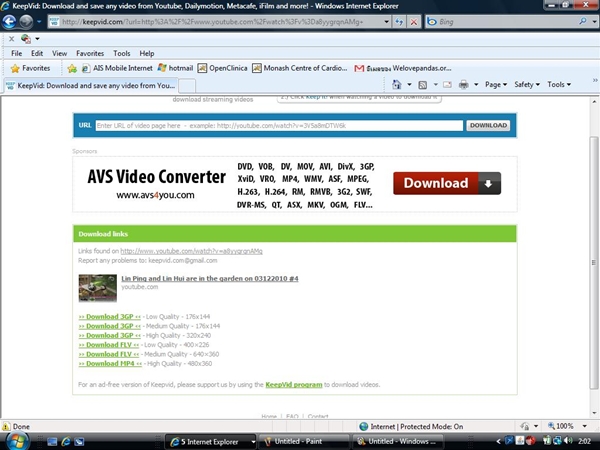Click the Add to Favorites Bar star icon
600x450 pixels.
coord(72,68)
